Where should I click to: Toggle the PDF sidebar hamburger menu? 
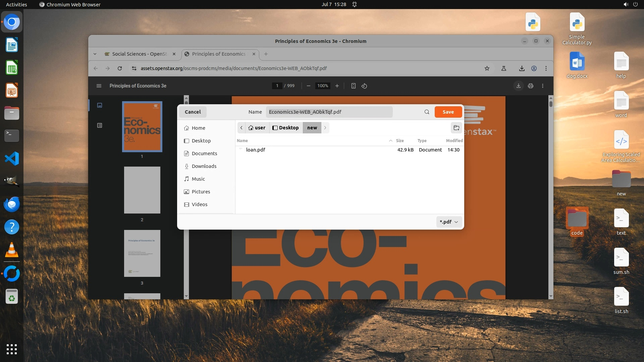[99, 86]
